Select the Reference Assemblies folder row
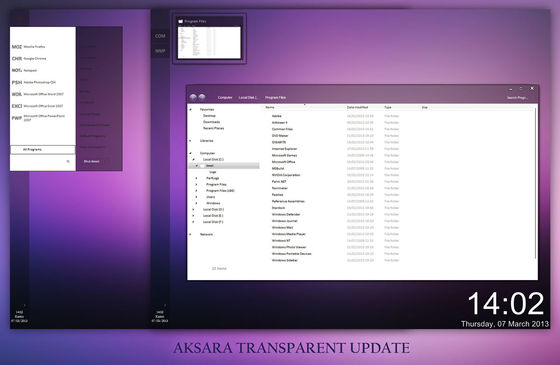This screenshot has width=560, height=365. [x=288, y=201]
